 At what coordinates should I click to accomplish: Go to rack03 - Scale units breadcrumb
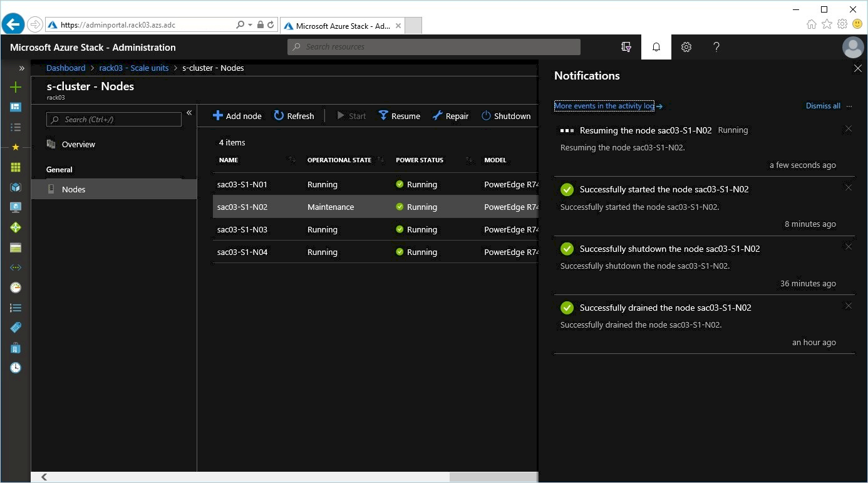coord(134,68)
